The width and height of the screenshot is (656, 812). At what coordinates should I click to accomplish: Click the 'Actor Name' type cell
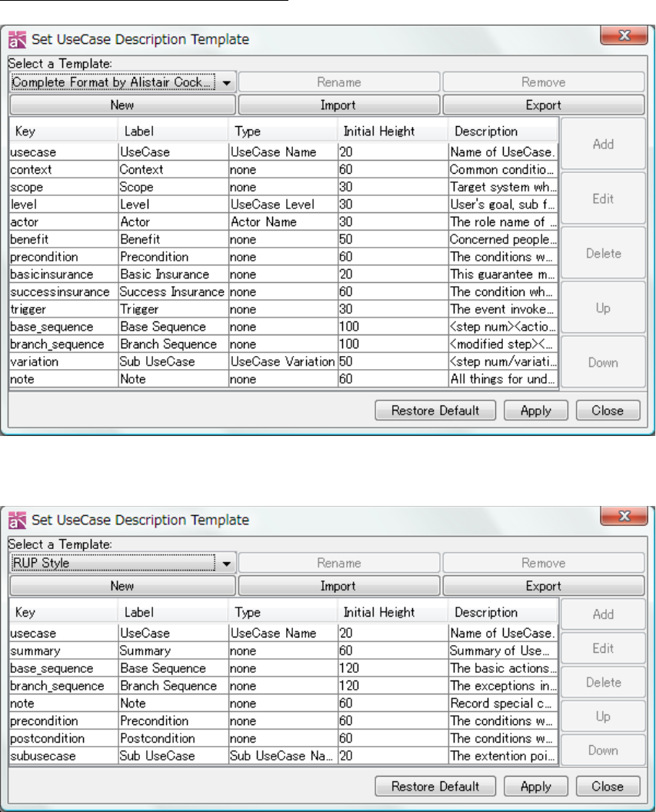(283, 222)
